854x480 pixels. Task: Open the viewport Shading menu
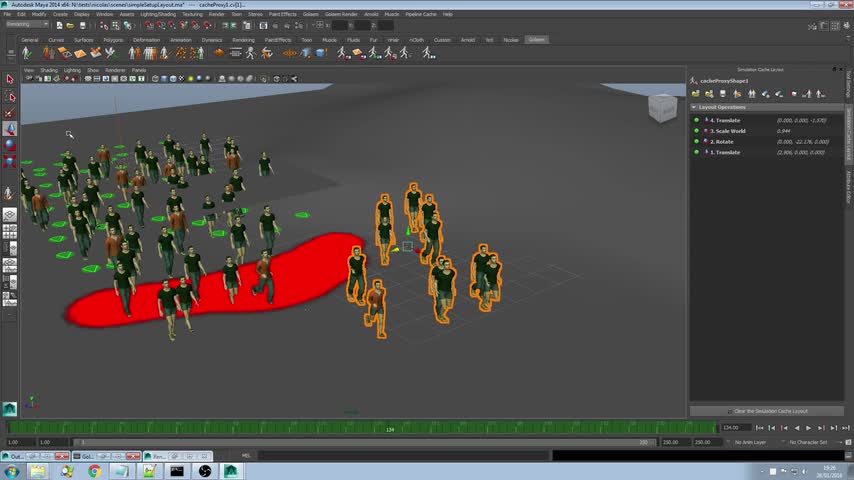click(x=48, y=70)
